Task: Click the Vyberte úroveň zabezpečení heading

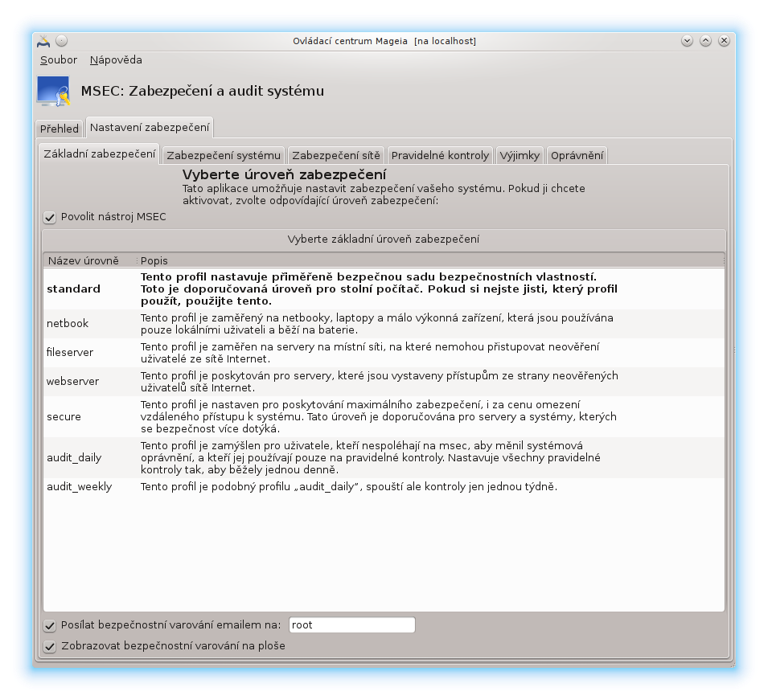Action: pos(284,174)
